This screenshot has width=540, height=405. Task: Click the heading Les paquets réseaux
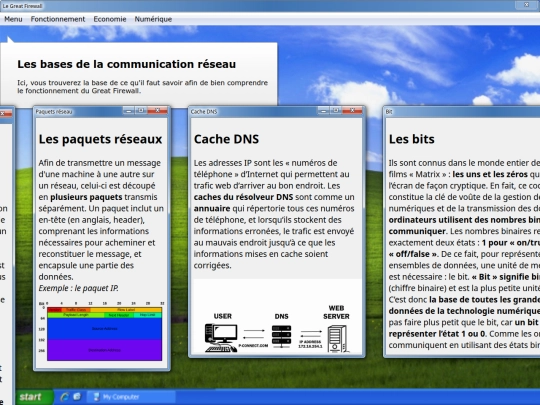pos(100,139)
